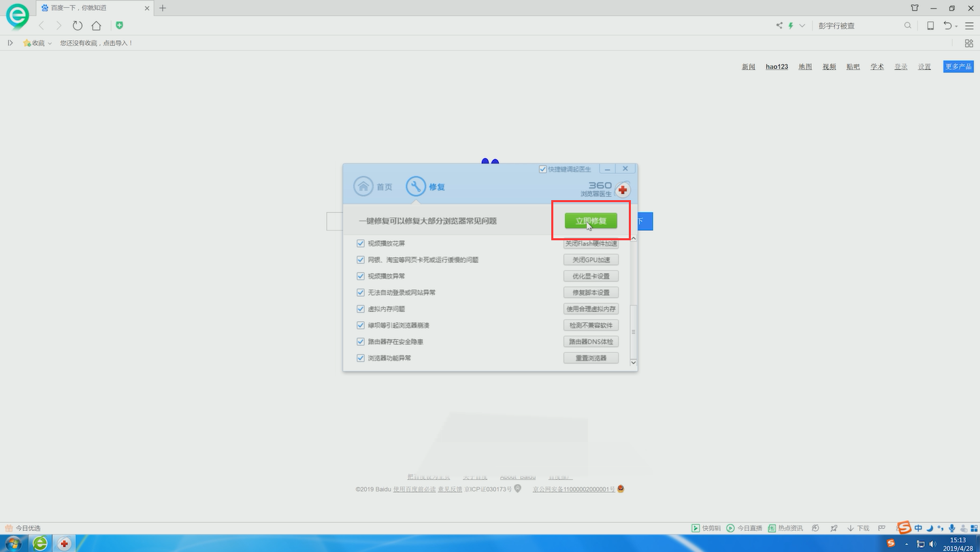Open Baidu 贴吧 link

[853, 67]
